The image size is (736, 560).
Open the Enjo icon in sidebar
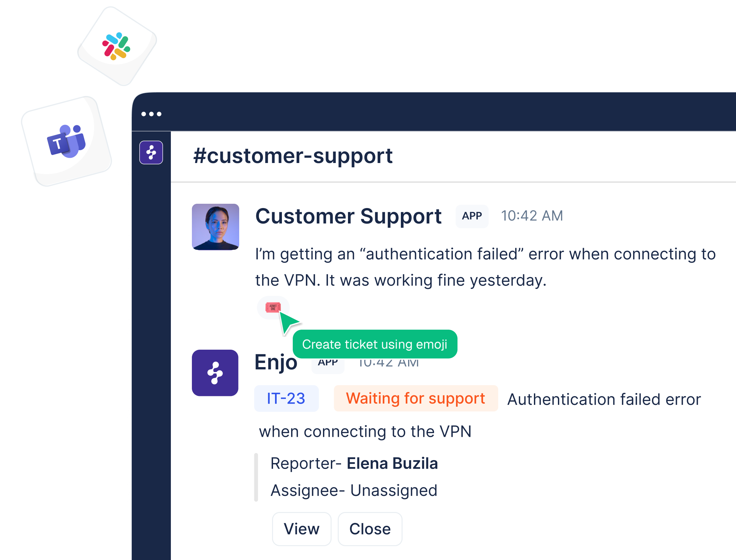click(x=151, y=153)
